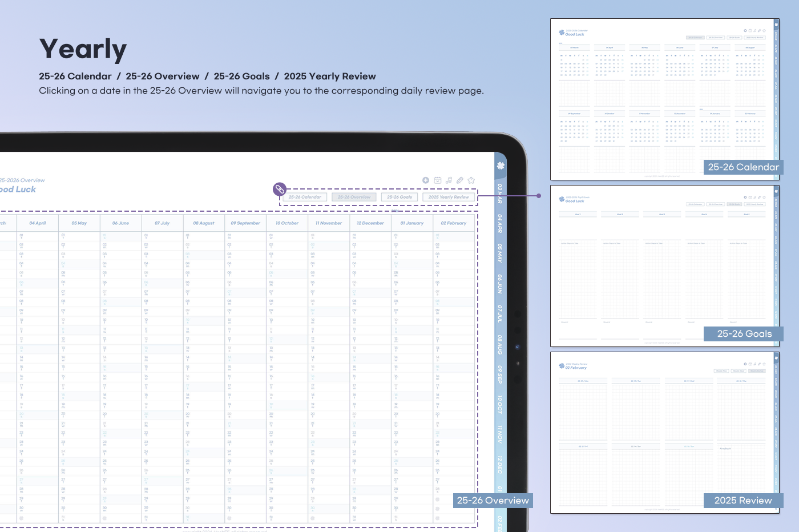Image resolution: width=799 pixels, height=532 pixels.
Task: Open the 2025 Yearly Review planner tab
Action: click(x=449, y=197)
